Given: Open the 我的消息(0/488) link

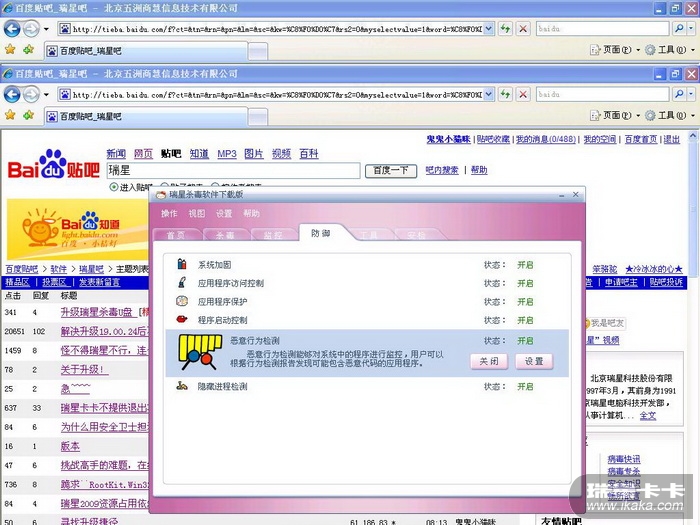Looking at the screenshot, I should pos(546,139).
